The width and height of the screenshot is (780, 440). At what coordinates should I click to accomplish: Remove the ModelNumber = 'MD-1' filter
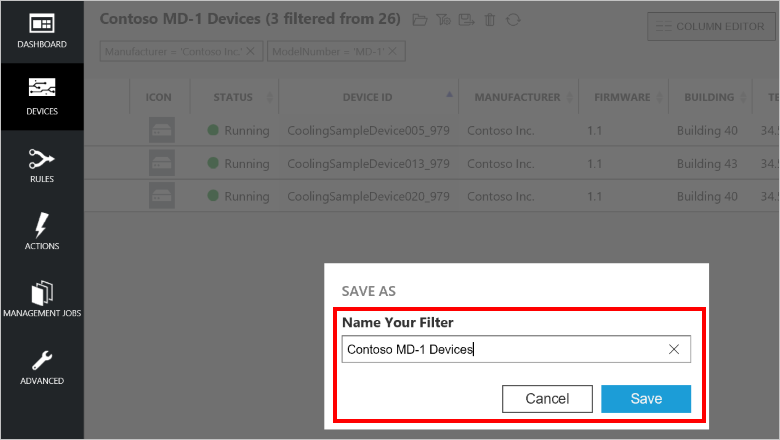(392, 51)
